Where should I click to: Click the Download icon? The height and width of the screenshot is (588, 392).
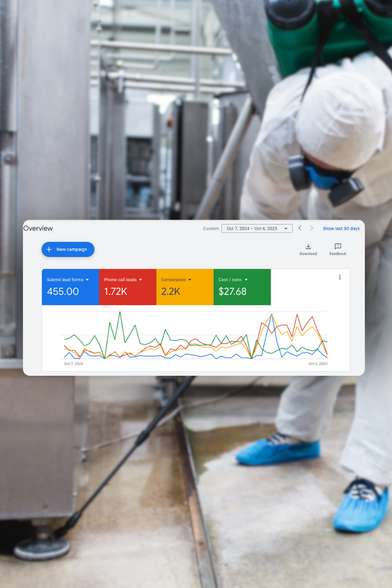point(308,247)
